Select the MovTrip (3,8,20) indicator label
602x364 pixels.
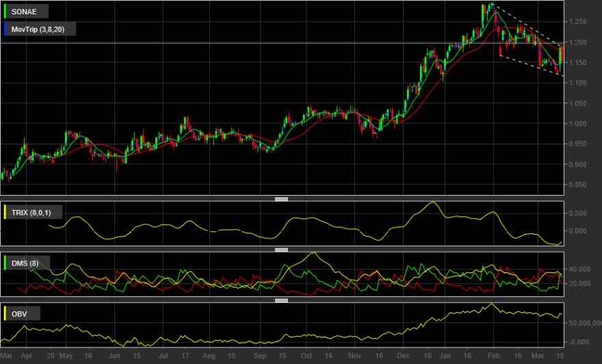coord(38,29)
